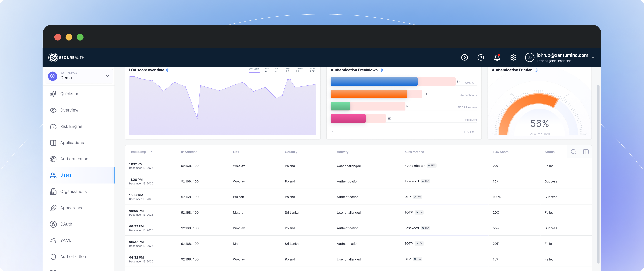
Task: Click the SecureAuth logo
Action: [x=66, y=57]
